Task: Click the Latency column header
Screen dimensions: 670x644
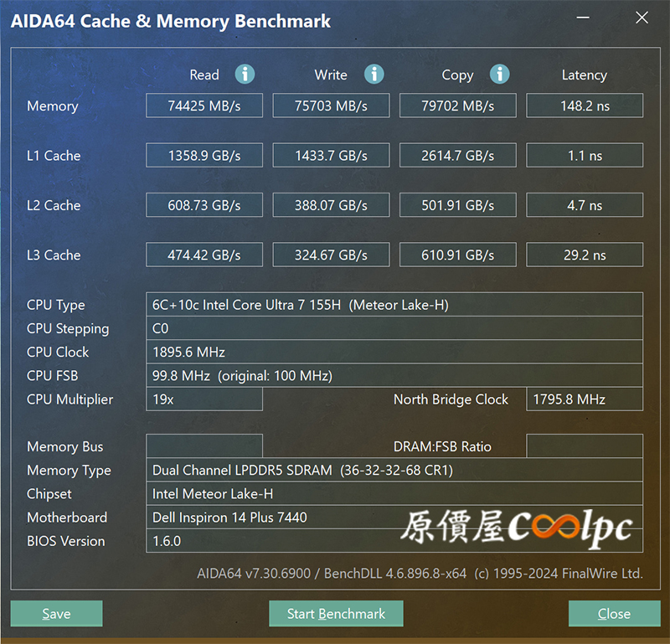Action: tap(584, 75)
